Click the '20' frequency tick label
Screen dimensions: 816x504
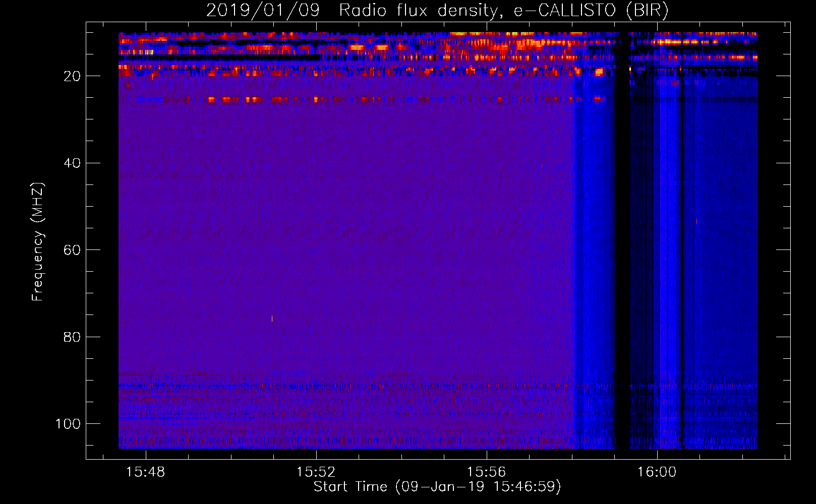tap(72, 76)
